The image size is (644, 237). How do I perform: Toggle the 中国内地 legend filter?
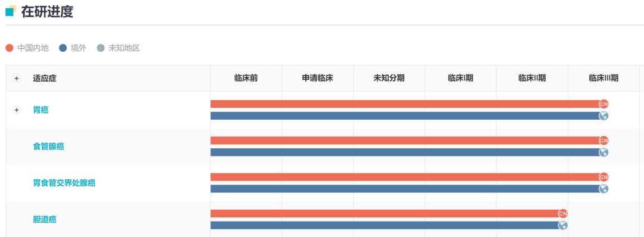click(x=27, y=48)
